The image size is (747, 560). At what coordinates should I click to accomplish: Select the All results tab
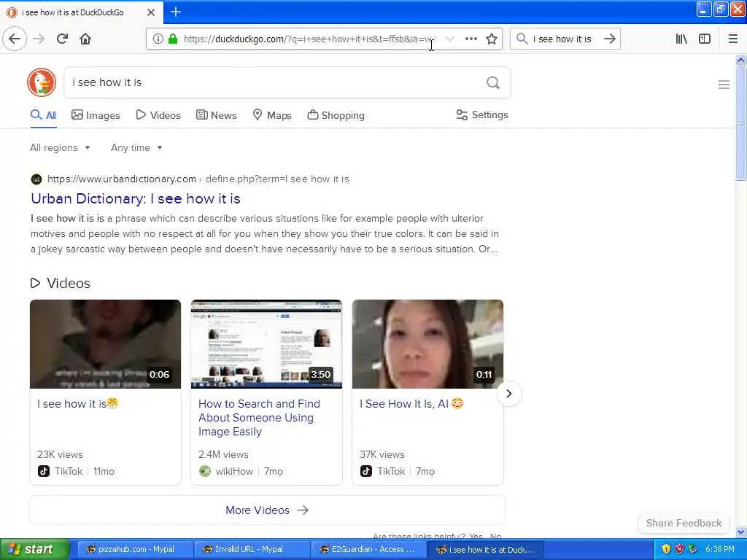pos(43,115)
